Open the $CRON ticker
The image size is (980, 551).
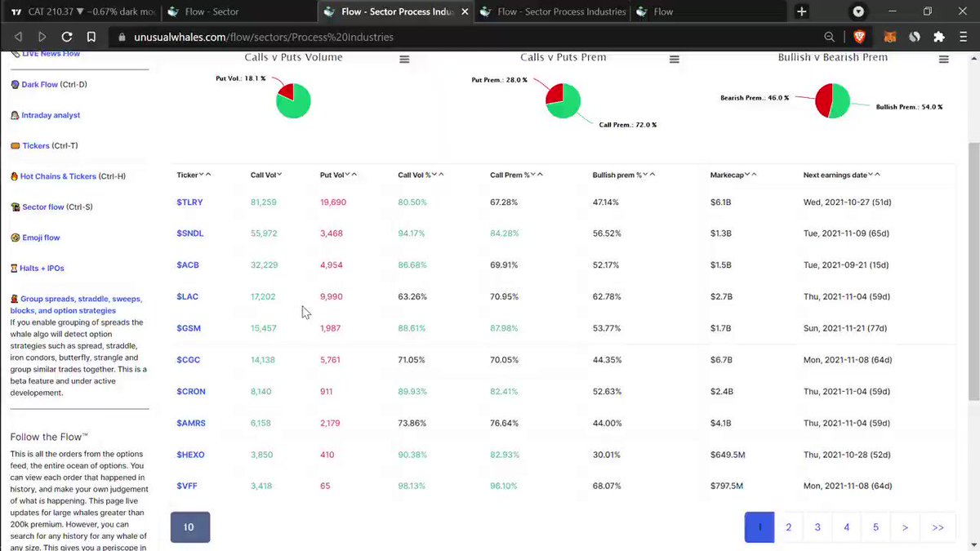pyautogui.click(x=191, y=391)
